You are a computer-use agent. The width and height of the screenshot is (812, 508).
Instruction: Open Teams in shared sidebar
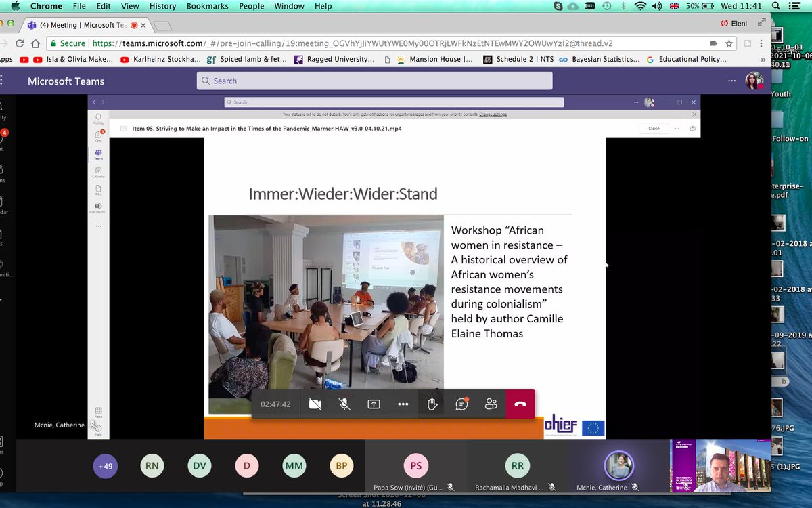pos(98,154)
